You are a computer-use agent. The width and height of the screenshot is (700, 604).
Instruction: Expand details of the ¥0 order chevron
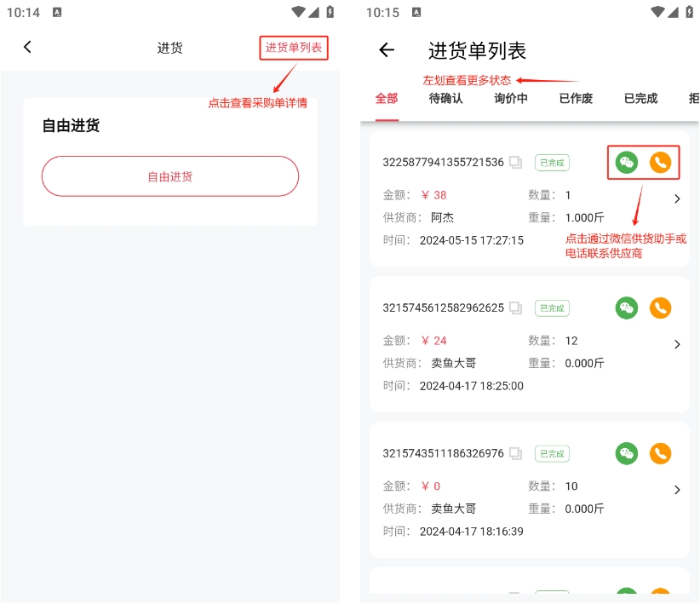[677, 490]
